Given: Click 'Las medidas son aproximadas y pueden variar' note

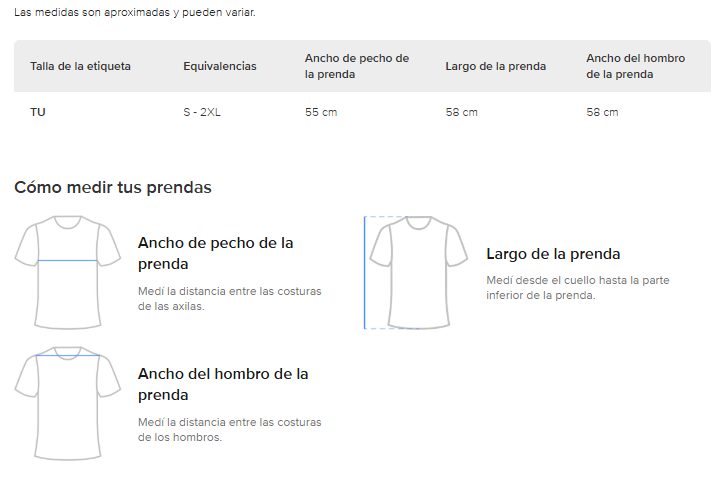Looking at the screenshot, I should 135,13.
